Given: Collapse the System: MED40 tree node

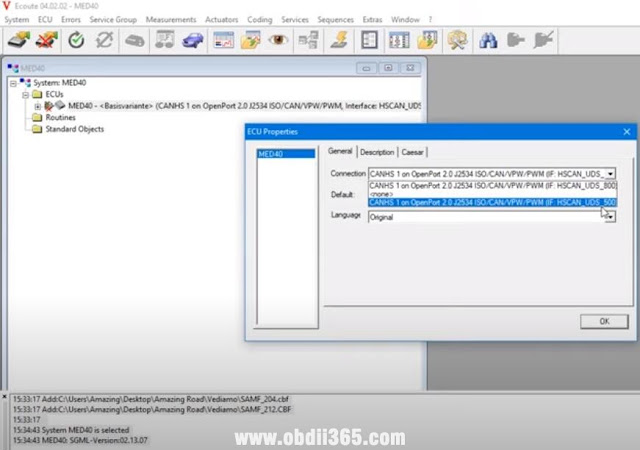Looking at the screenshot, I should coord(13,83).
